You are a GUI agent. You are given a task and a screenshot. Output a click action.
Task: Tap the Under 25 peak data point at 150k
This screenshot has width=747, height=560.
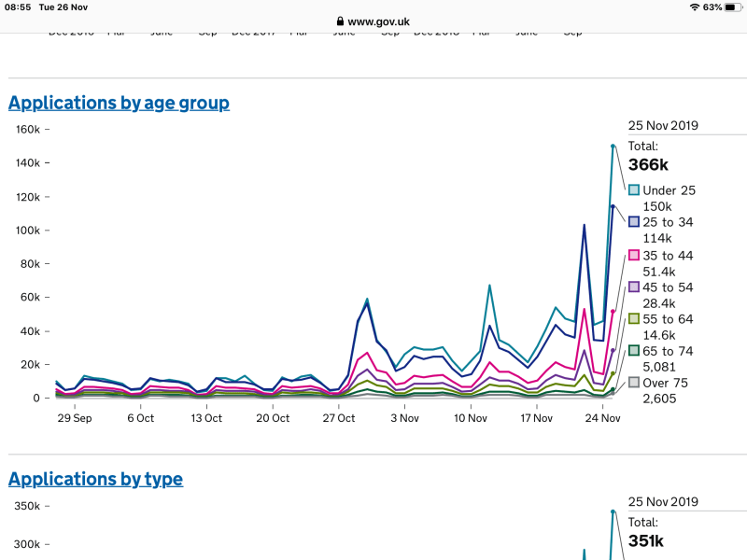click(x=613, y=147)
